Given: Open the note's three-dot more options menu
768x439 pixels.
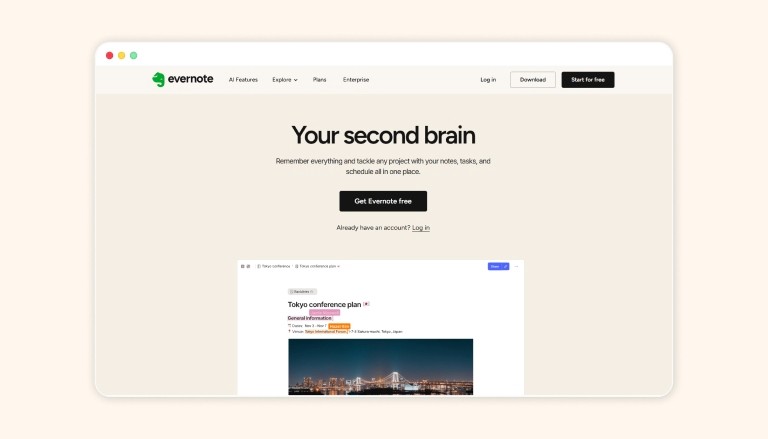Looking at the screenshot, I should click(x=516, y=267).
